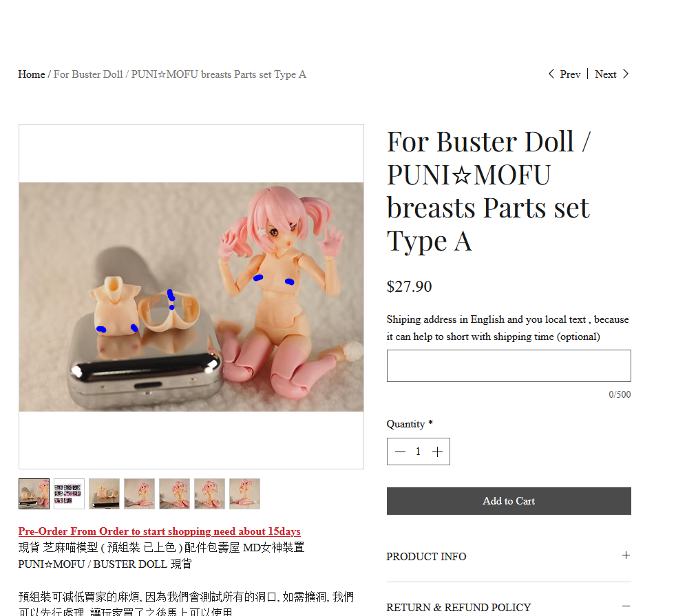This screenshot has width=676, height=616.
Task: Click the Add to Cart button
Action: (x=509, y=501)
